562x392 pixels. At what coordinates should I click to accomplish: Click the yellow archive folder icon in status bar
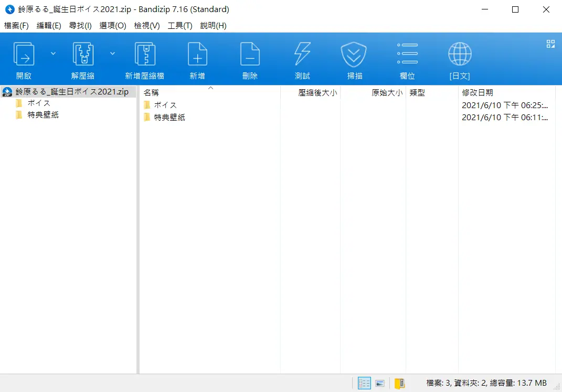400,384
